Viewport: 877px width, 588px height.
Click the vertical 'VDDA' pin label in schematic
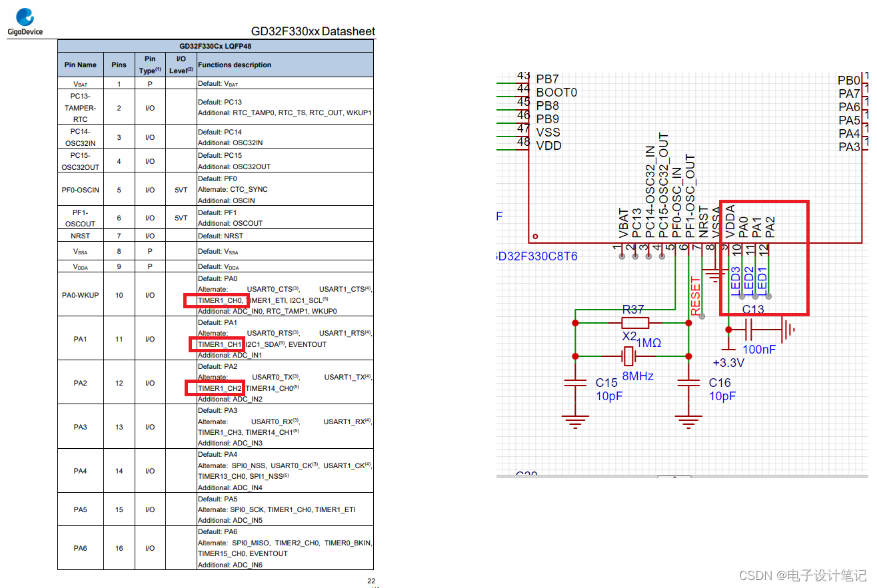(730, 222)
